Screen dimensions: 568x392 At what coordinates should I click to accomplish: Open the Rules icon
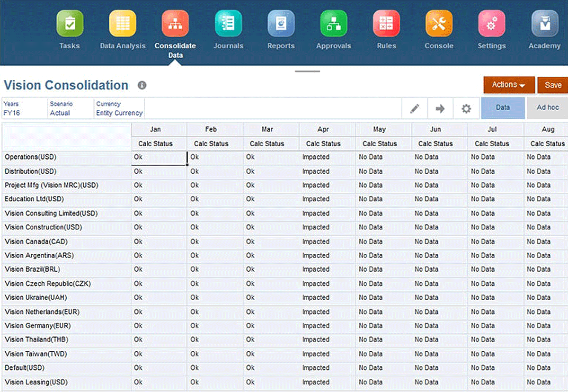[x=386, y=24]
